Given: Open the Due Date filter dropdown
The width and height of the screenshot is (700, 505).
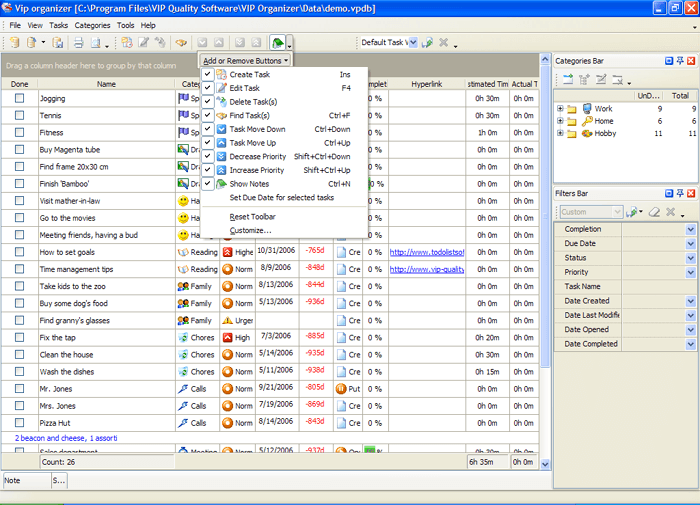Looking at the screenshot, I should coord(691,243).
